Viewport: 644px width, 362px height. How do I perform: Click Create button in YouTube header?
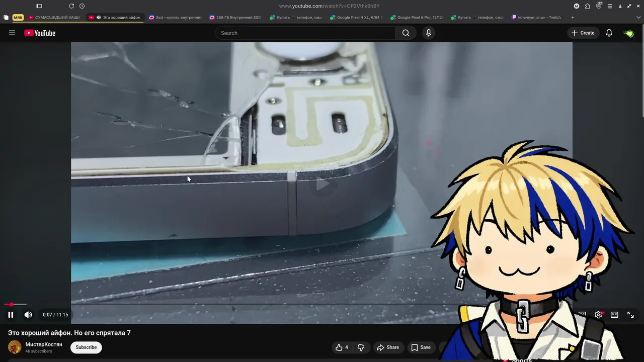click(x=583, y=33)
